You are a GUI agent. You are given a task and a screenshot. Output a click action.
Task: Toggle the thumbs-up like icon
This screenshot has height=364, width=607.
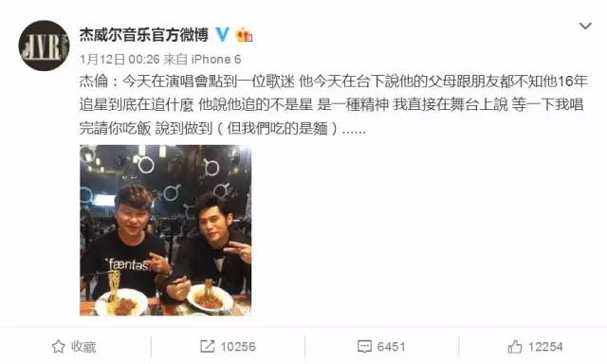pos(515,347)
